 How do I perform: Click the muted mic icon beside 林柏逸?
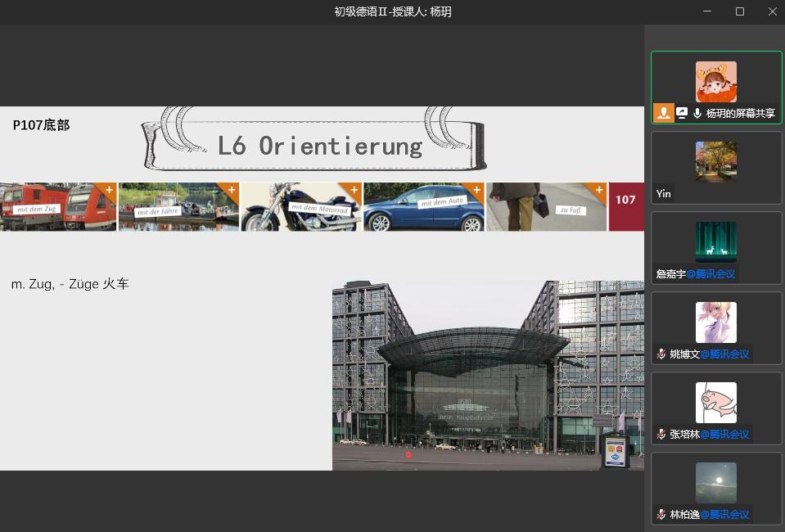[661, 515]
